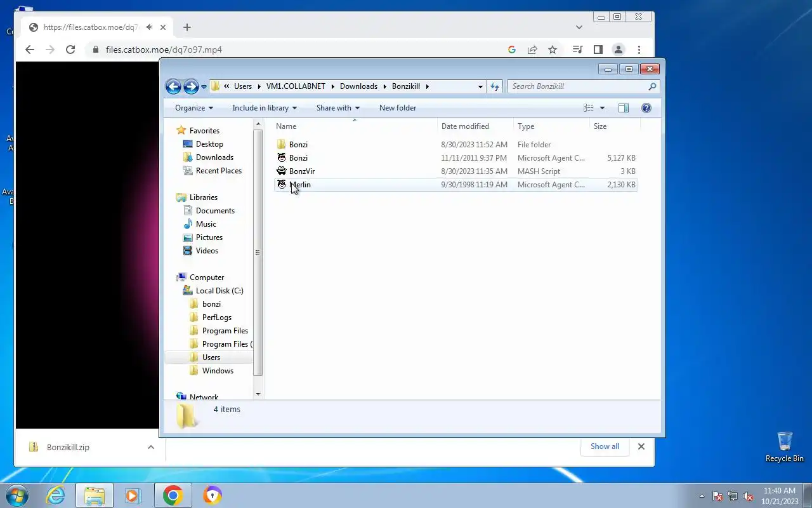Image resolution: width=812 pixels, height=508 pixels.
Task: Open Include in library menu
Action: point(265,108)
